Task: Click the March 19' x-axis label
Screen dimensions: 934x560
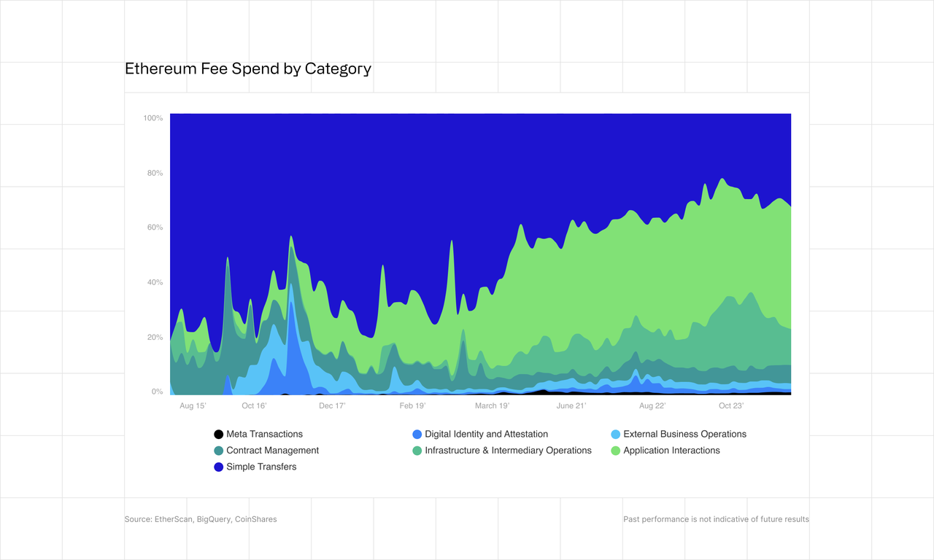Action: point(493,406)
